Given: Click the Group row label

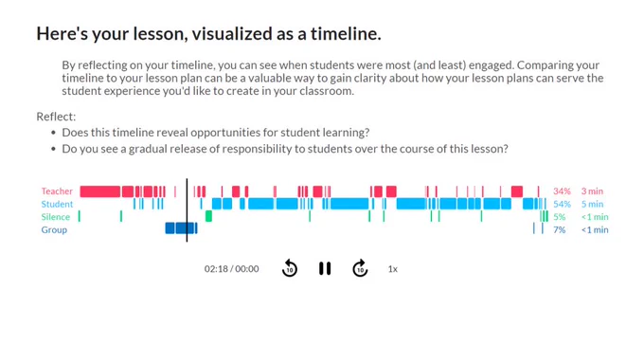Looking at the screenshot, I should coord(54,229).
